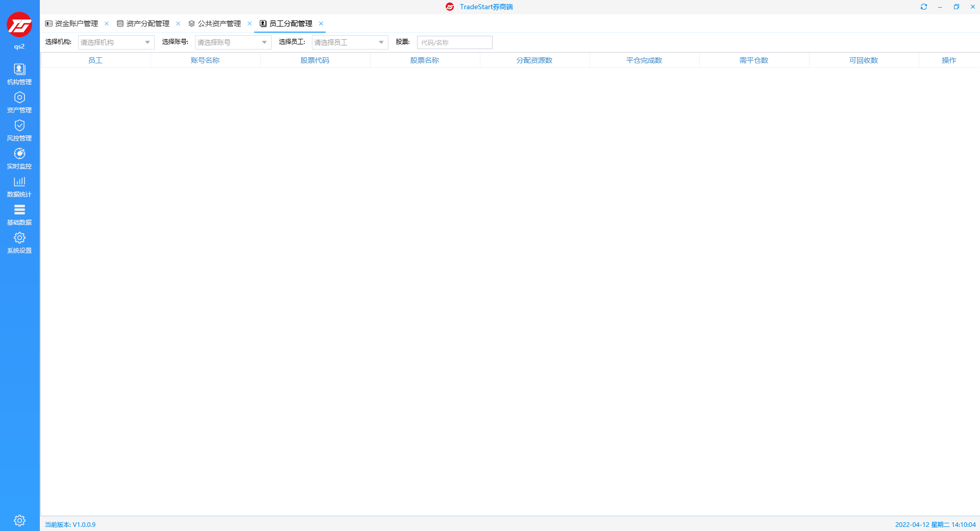980x531 pixels.
Task: Click the TradeStart logo avatar
Action: (19, 25)
